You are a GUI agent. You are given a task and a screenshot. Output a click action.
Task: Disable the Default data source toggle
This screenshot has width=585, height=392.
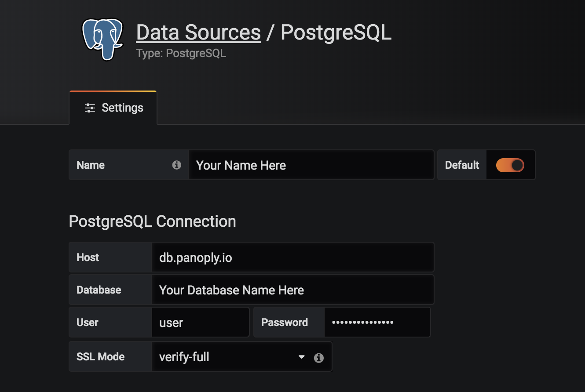[x=510, y=165]
